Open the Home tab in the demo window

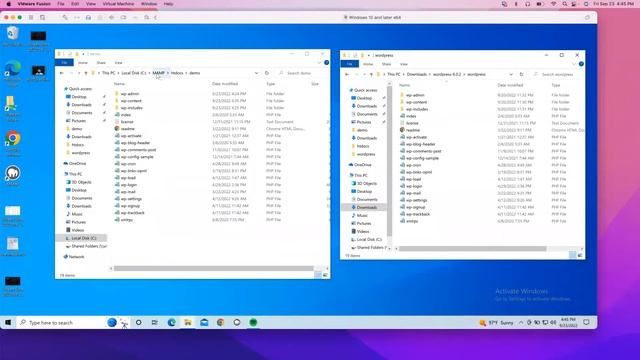click(83, 63)
